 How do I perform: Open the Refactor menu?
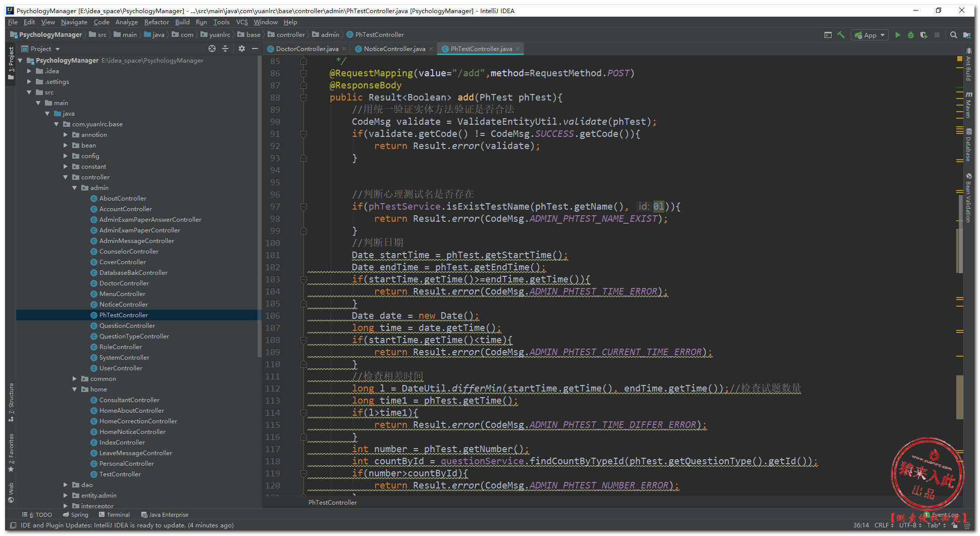157,22
